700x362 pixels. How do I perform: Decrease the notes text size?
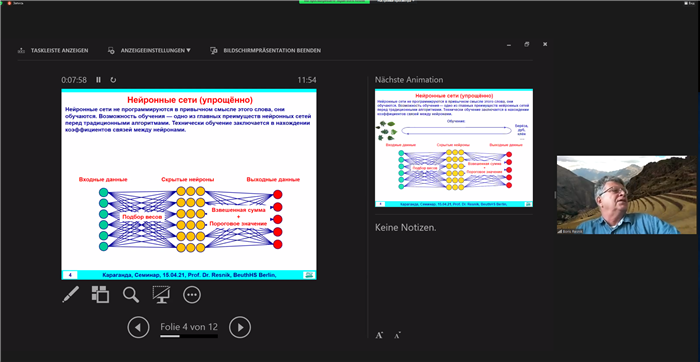(x=397, y=335)
